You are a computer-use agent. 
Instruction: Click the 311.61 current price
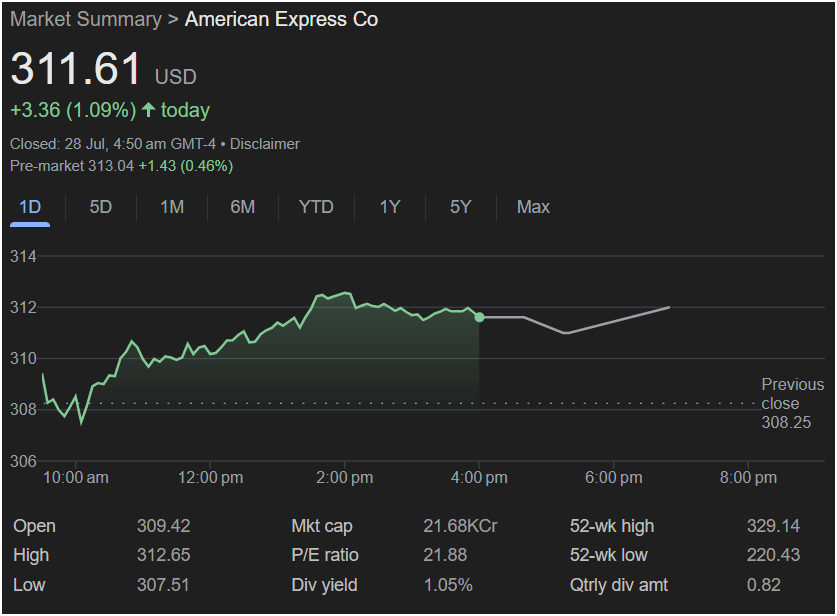(x=75, y=69)
